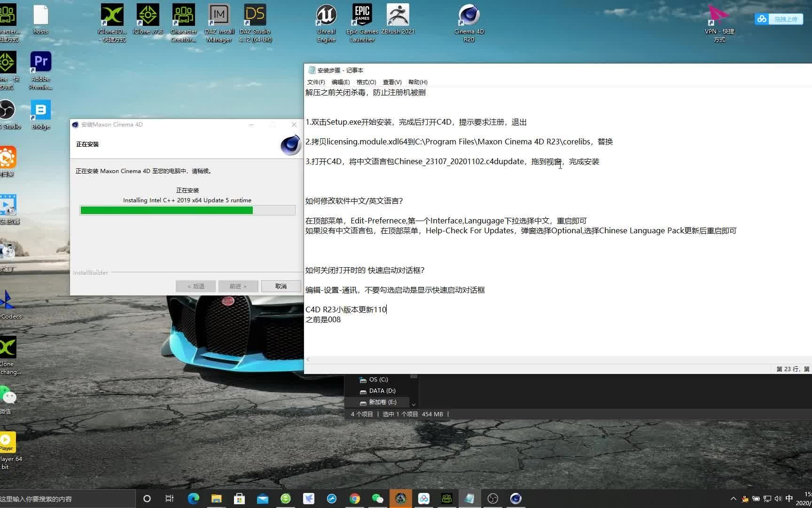
Task: Open Task View on the taskbar
Action: [x=170, y=499]
